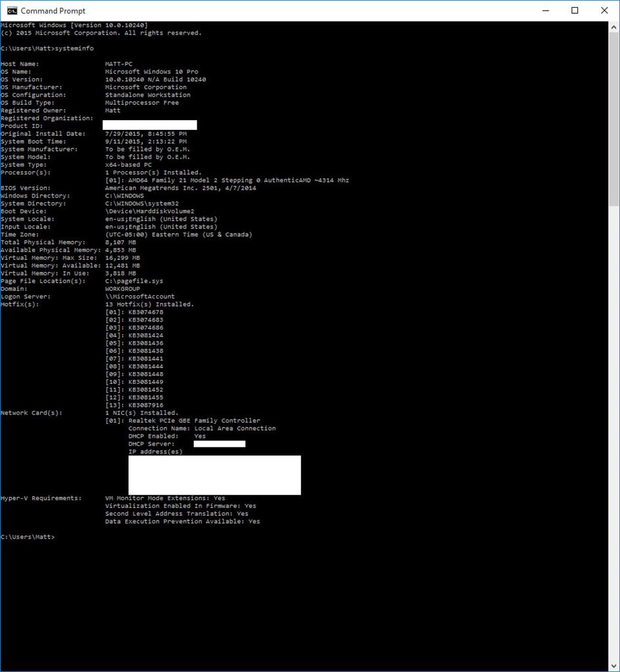Click '1 Processor(s) Installed.' line
The height and width of the screenshot is (672, 620).
[154, 173]
